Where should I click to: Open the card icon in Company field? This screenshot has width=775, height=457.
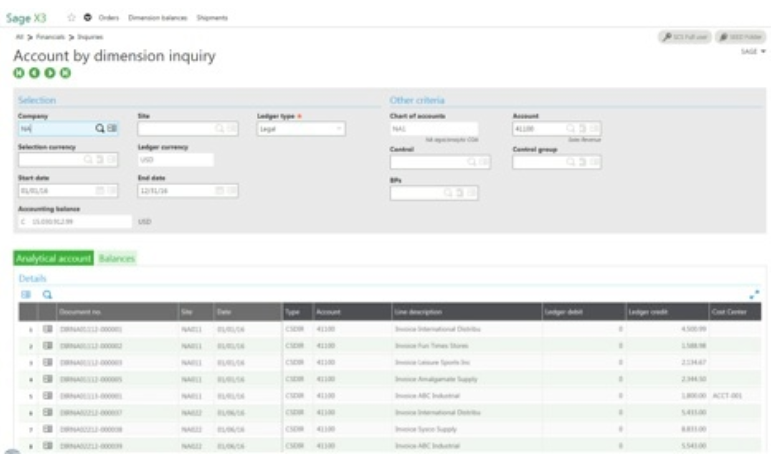pyautogui.click(x=112, y=128)
